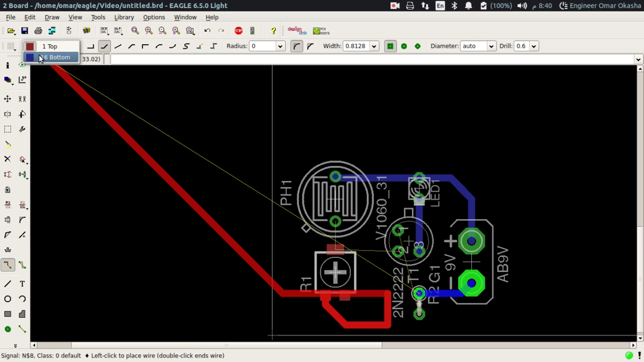Select the Mirror tool
The height and width of the screenshot is (362, 644).
point(8,114)
